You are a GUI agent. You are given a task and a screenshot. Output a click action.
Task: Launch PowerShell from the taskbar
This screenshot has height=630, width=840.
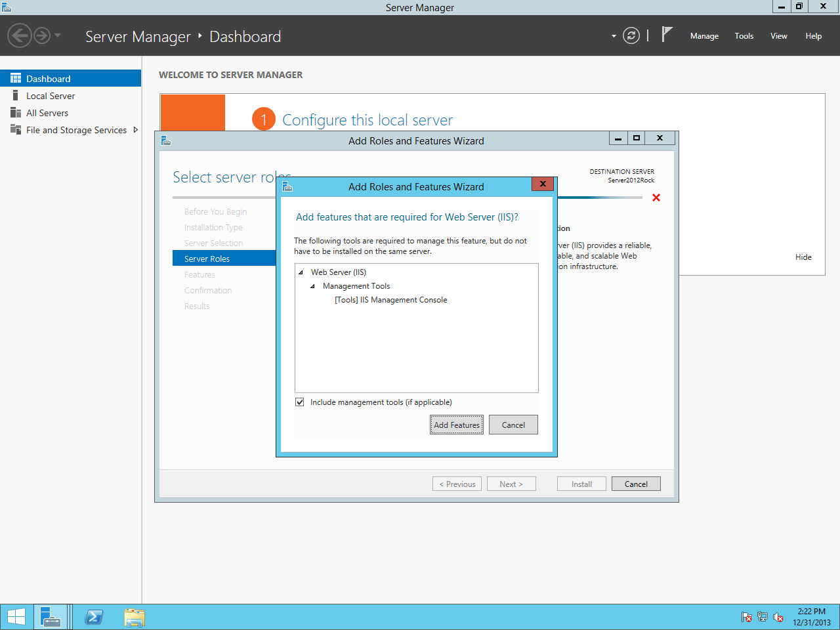click(x=94, y=617)
